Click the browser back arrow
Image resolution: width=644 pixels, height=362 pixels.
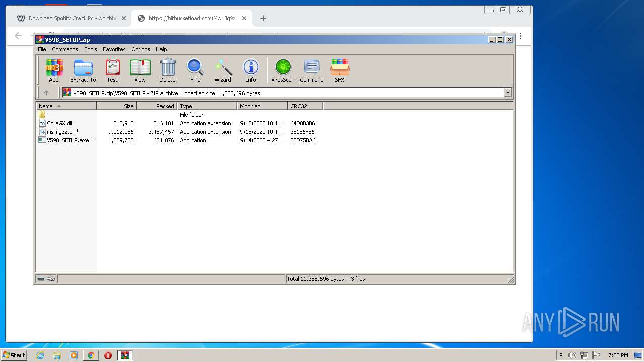pos(18,36)
